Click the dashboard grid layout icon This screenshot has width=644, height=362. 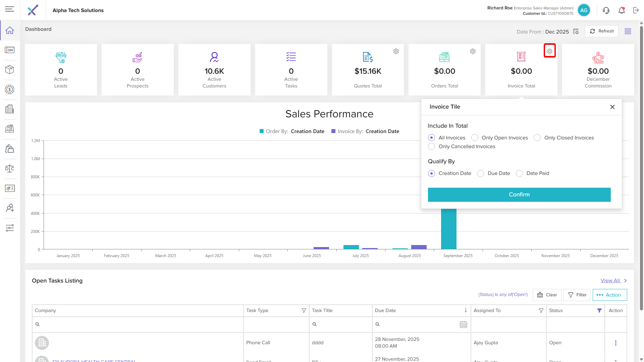(628, 31)
